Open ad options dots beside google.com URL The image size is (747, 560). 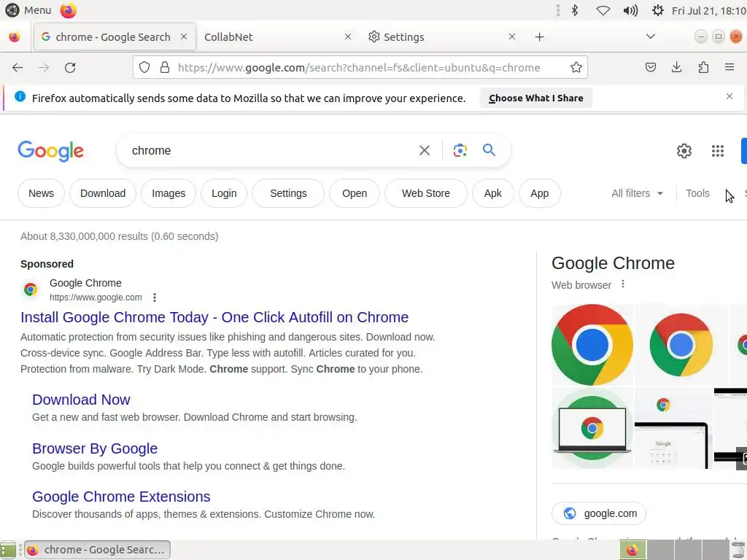[155, 297]
